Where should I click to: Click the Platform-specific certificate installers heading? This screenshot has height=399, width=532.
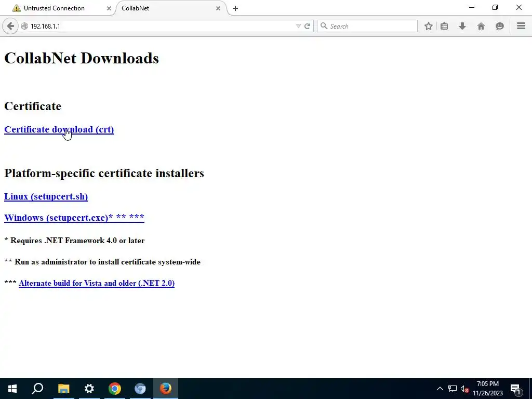click(x=104, y=173)
